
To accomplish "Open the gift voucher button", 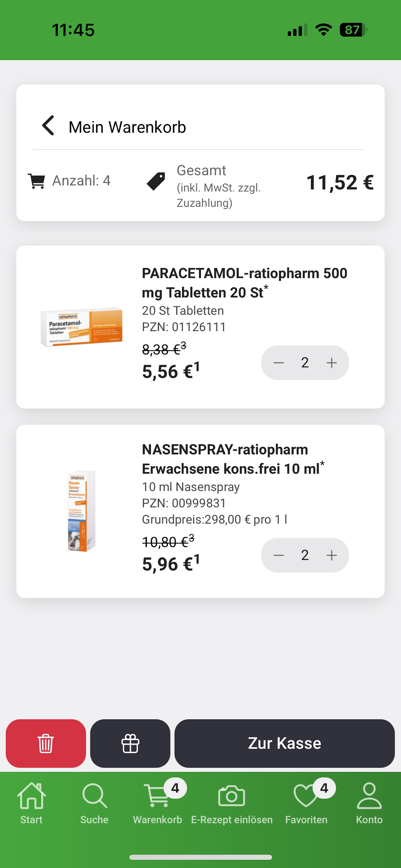I will (130, 743).
